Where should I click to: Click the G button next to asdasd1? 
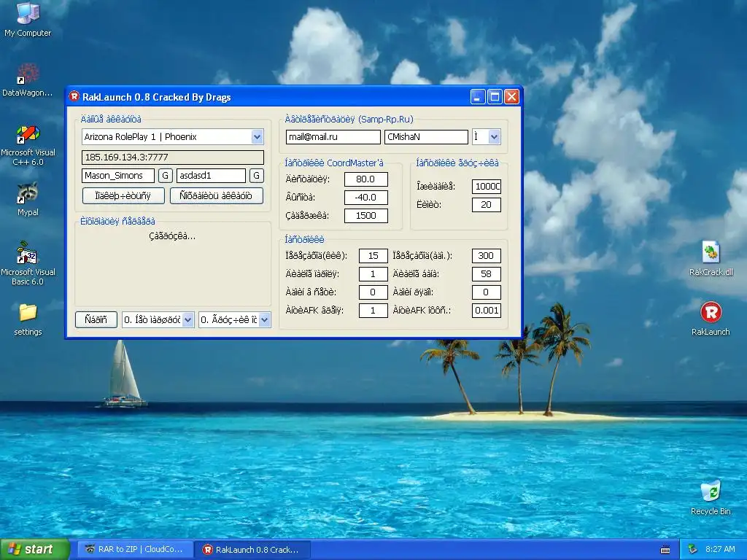tap(256, 176)
